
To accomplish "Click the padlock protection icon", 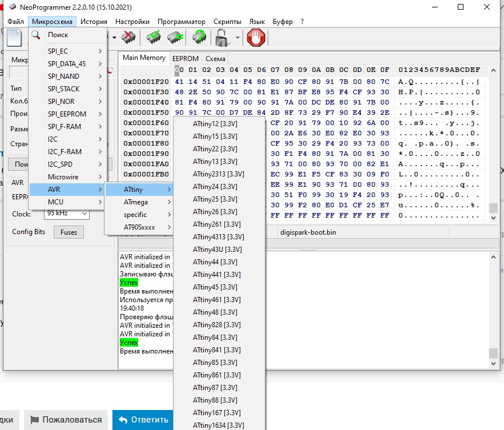I will (221, 38).
